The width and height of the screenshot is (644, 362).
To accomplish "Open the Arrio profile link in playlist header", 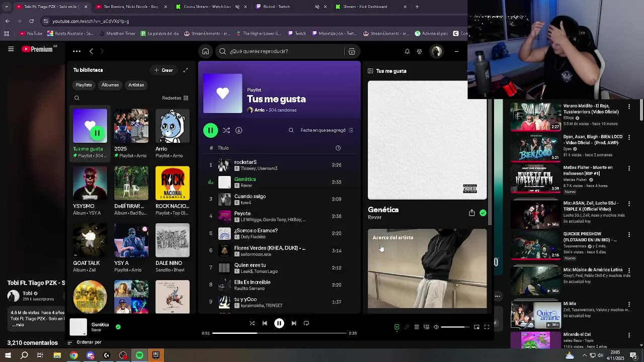I will pyautogui.click(x=259, y=110).
